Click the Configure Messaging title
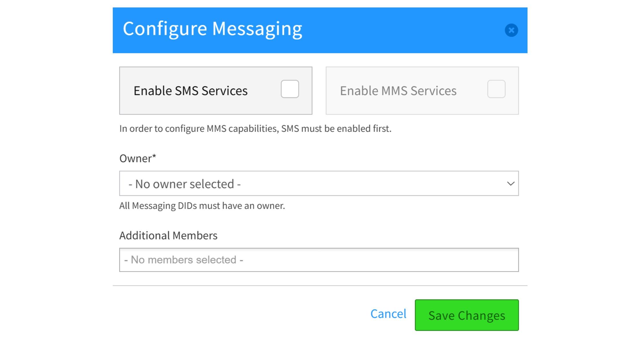 click(212, 29)
